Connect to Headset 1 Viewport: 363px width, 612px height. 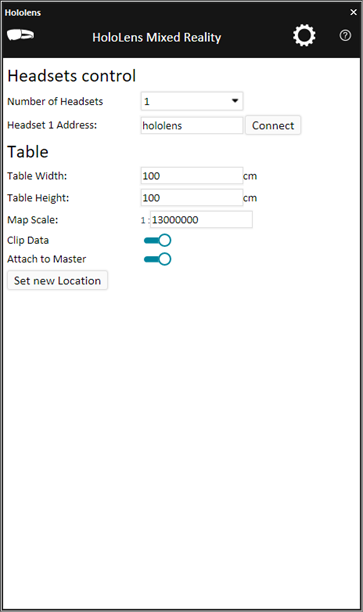pyautogui.click(x=273, y=125)
